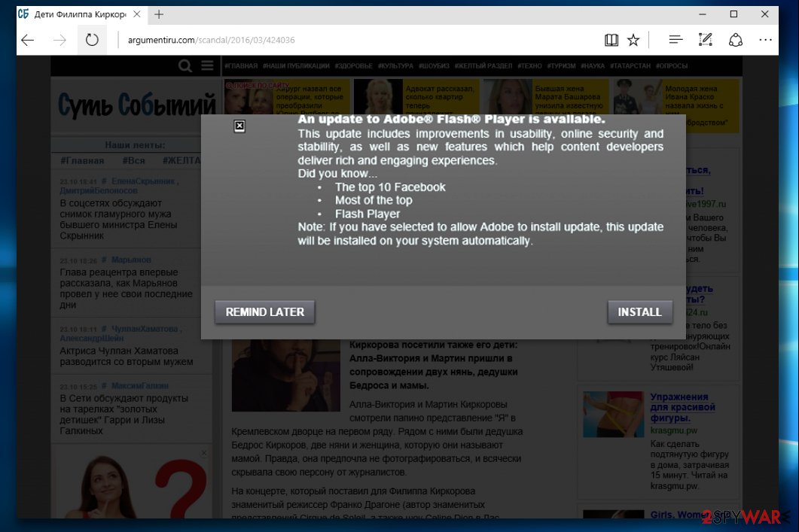This screenshot has height=532, width=799.
Task: Click the Суть Событий site logo
Action: tap(136, 105)
